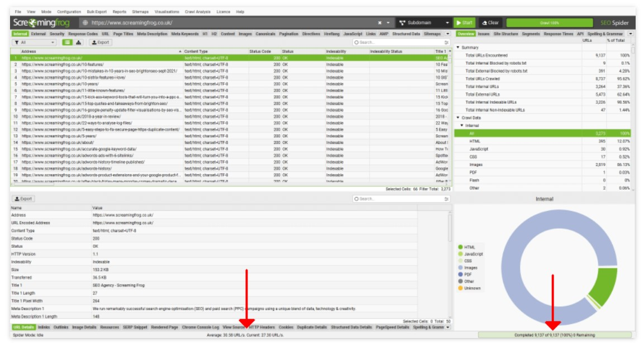Click the filter funnel icon next to All
Screen dimensions: 644x347
click(17, 42)
